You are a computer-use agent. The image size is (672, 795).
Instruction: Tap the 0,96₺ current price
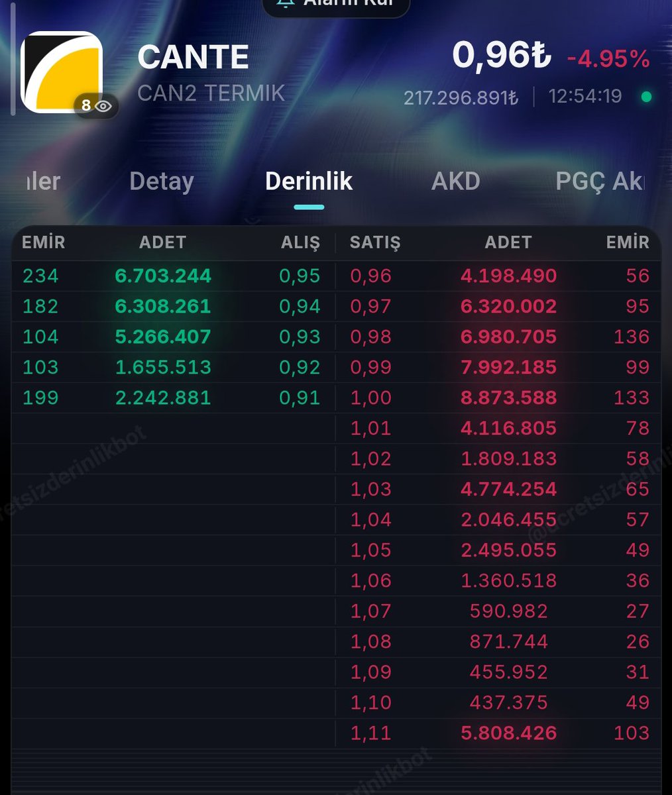click(x=502, y=54)
